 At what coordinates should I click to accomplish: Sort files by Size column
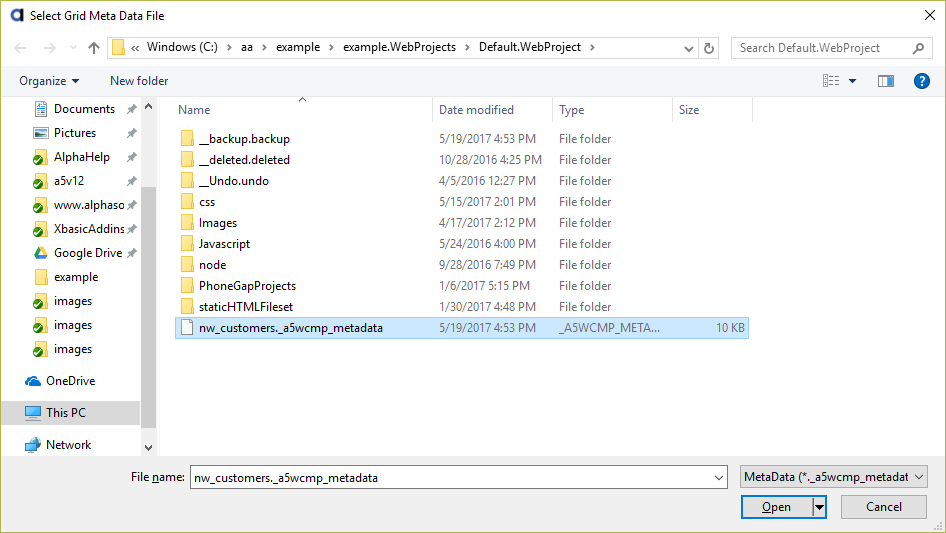[x=689, y=110]
